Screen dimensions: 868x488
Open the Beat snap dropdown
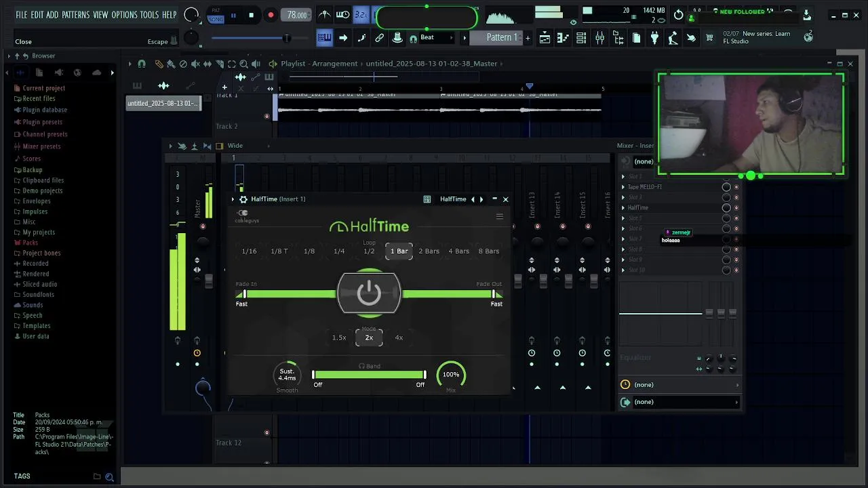point(436,37)
